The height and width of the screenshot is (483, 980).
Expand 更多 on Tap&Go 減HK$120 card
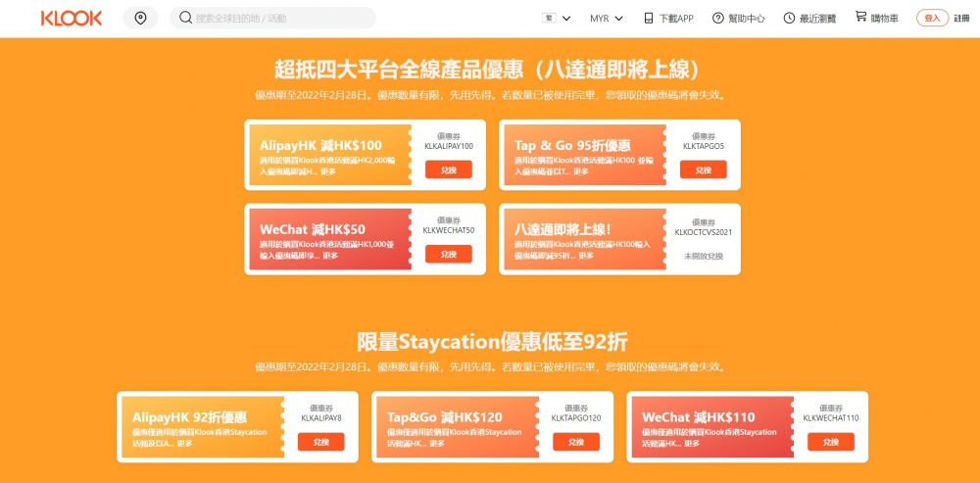click(x=437, y=443)
